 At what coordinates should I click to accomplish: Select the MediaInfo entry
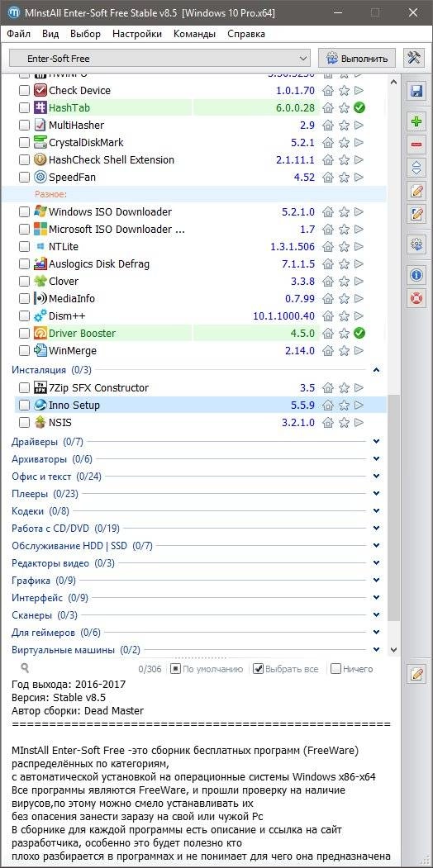[71, 298]
